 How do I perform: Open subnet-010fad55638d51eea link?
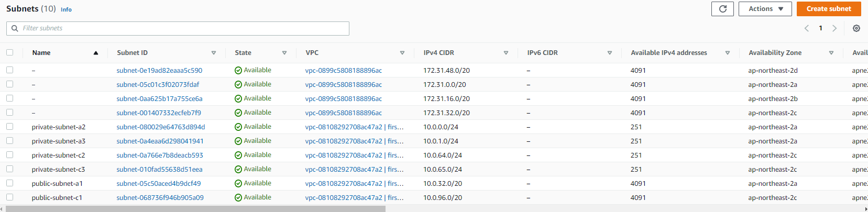(x=159, y=169)
